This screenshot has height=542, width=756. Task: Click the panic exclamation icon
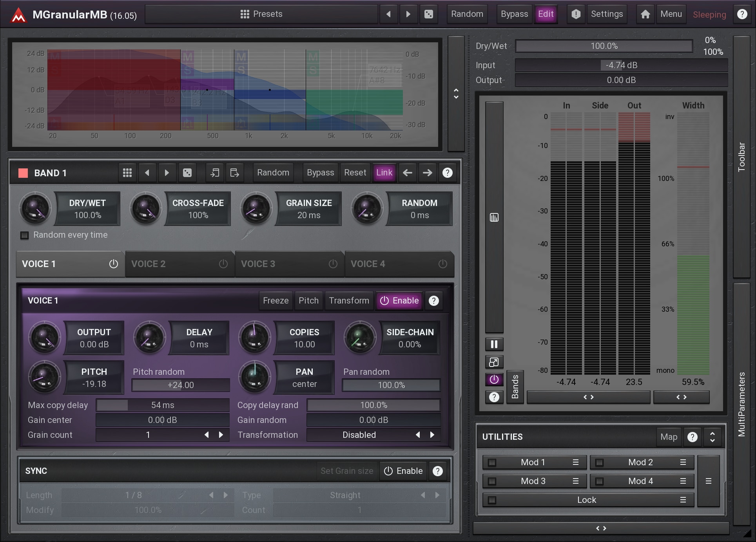coord(576,14)
